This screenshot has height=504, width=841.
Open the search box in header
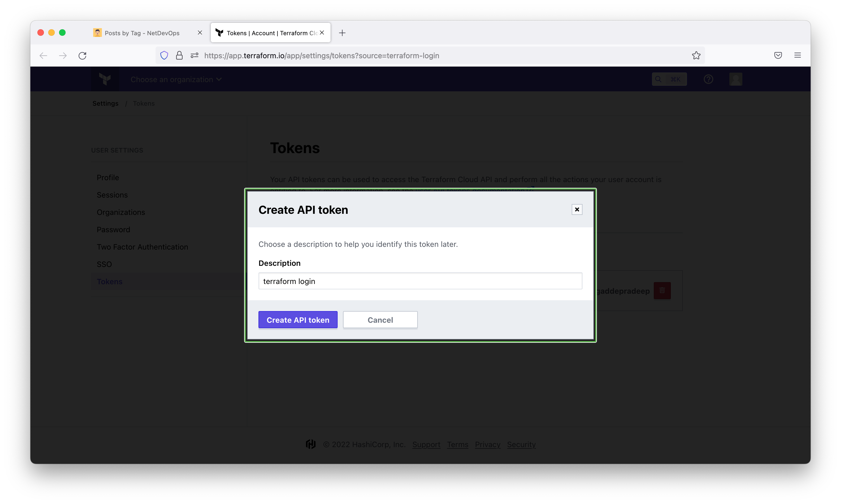[x=669, y=79]
